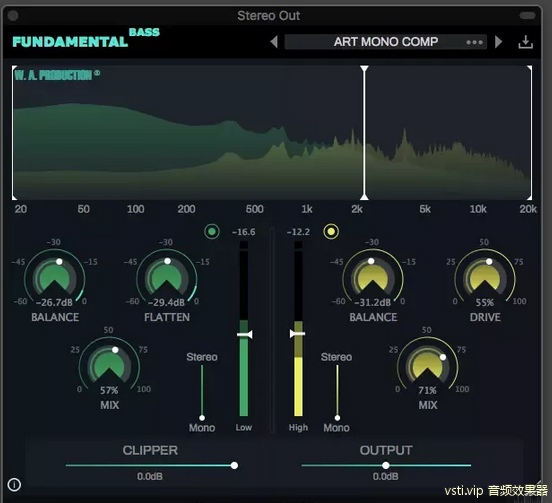Click the green Stereo label

pos(202,357)
